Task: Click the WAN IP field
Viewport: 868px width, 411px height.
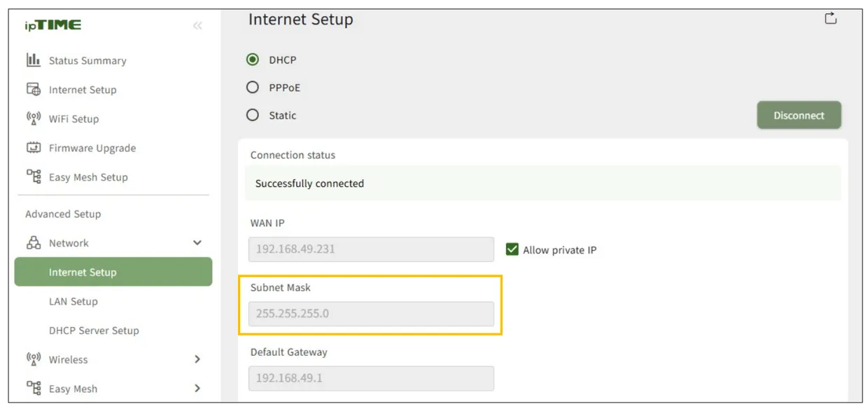Action: [x=371, y=249]
